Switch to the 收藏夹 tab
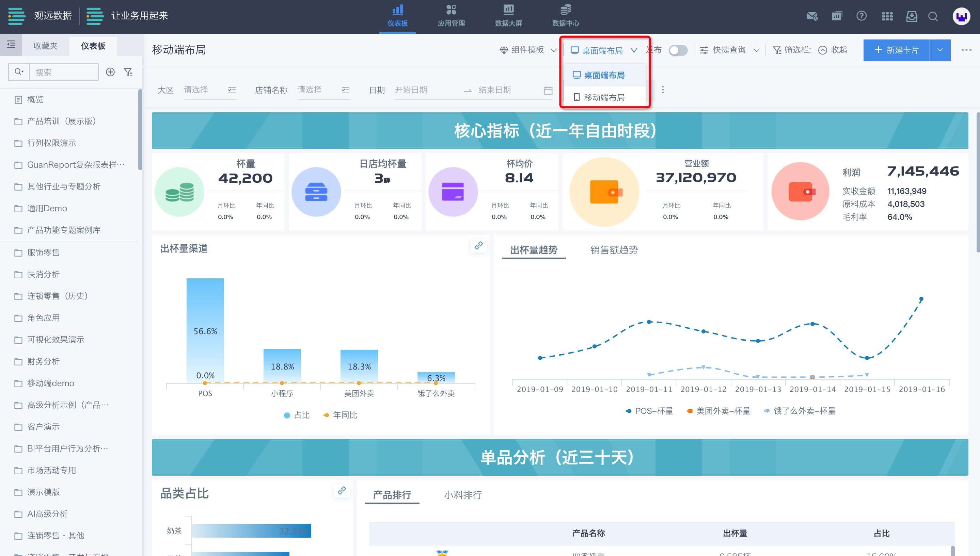This screenshot has height=556, width=980. tap(46, 46)
